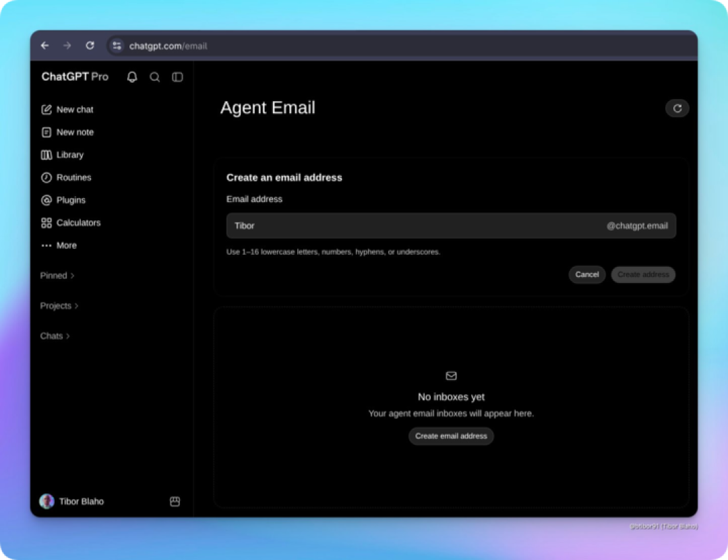728x560 pixels.
Task: Click the Create address button
Action: click(x=643, y=274)
